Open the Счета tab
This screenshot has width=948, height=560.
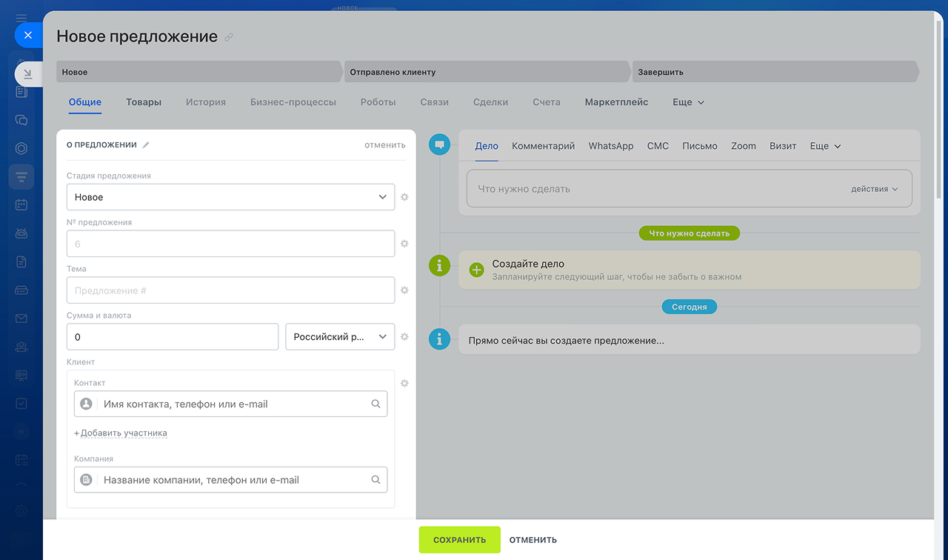tap(547, 102)
